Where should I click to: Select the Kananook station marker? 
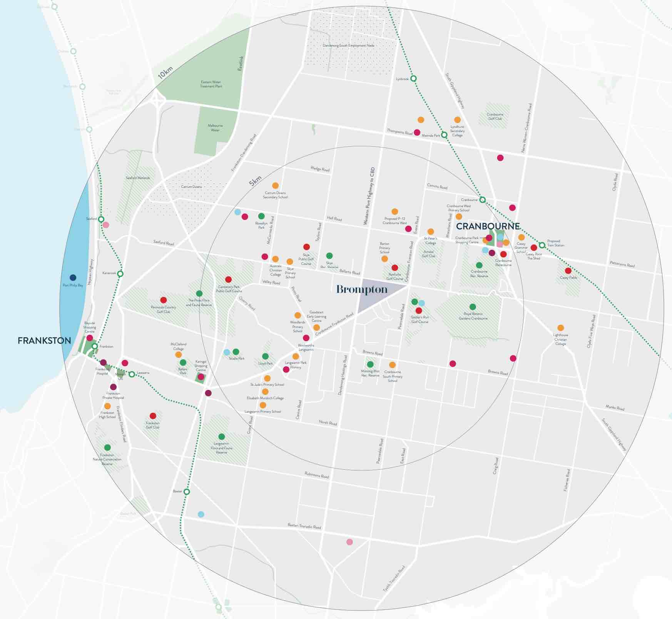[120, 274]
